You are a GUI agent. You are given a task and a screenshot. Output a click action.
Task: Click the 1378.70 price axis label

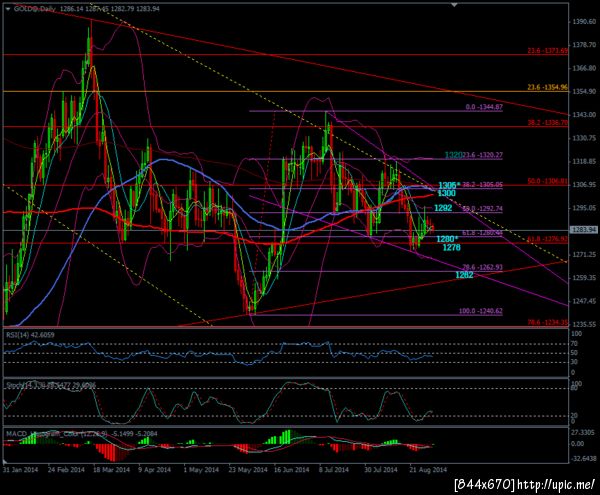tap(584, 45)
